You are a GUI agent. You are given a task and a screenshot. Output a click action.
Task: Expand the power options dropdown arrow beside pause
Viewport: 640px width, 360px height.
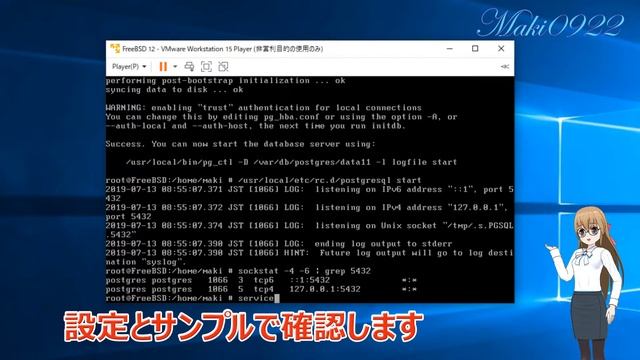175,67
